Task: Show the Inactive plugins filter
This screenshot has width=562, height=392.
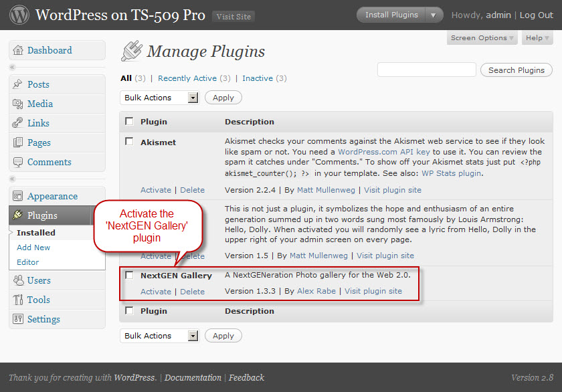Action: point(257,78)
